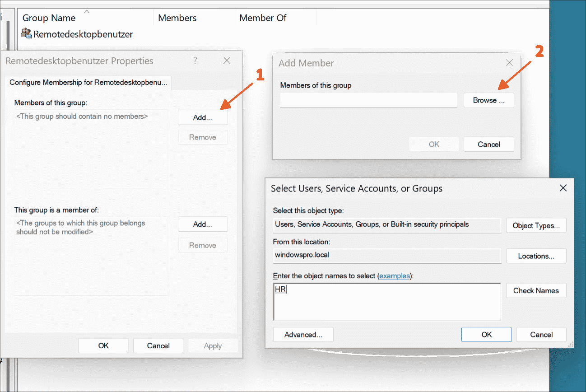Image resolution: width=586 pixels, height=392 pixels.
Task: Click the member-of list box in Properties dialog
Action: [91, 256]
